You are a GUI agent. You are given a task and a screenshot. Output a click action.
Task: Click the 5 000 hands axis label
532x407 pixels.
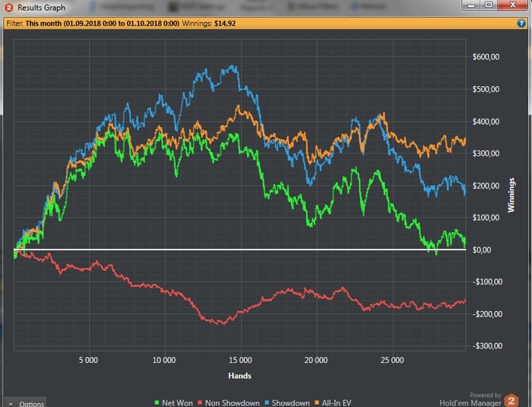(88, 360)
